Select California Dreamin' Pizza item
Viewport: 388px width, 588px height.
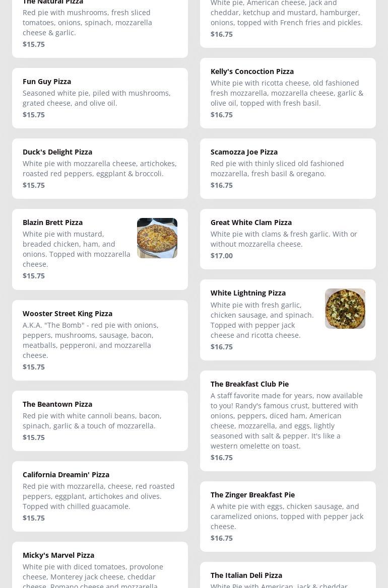coord(100,496)
